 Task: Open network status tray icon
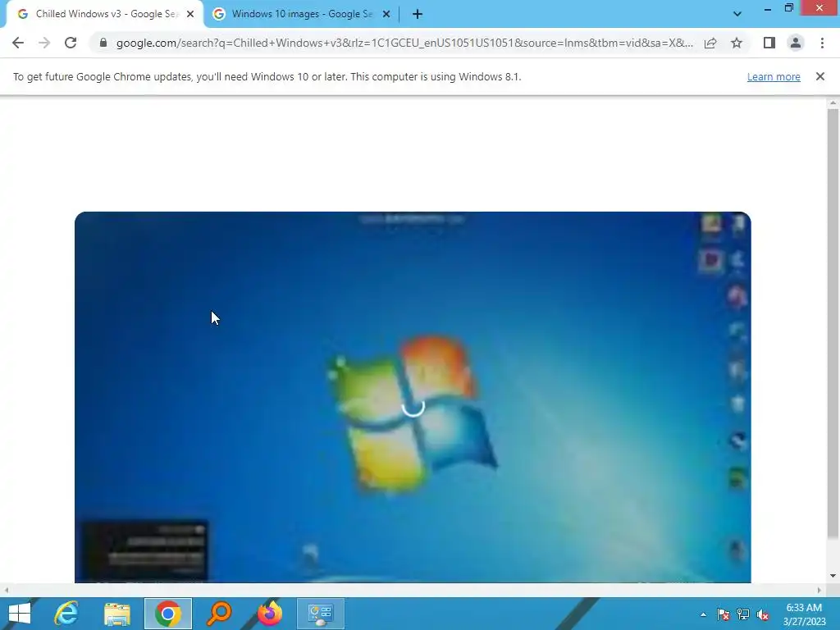tap(743, 614)
